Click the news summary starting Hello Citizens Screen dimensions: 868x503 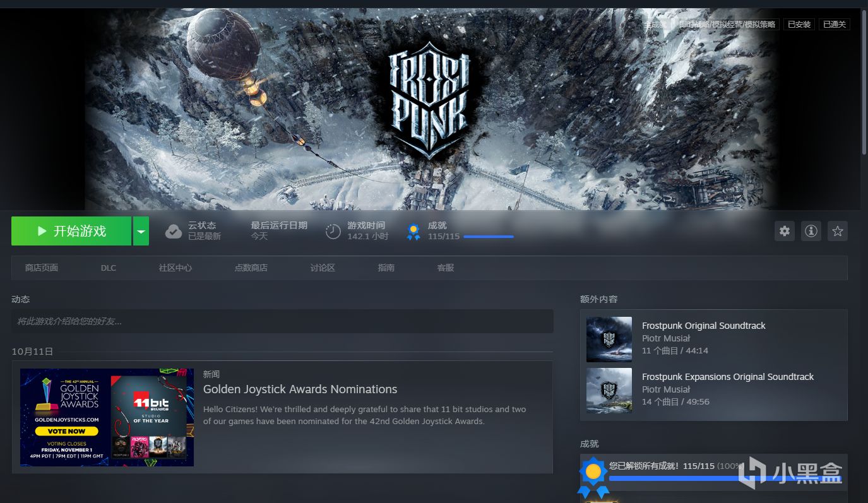click(x=364, y=415)
